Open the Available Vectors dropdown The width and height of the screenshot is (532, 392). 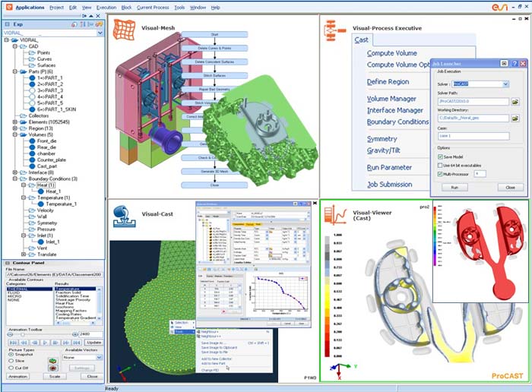[x=99, y=357]
